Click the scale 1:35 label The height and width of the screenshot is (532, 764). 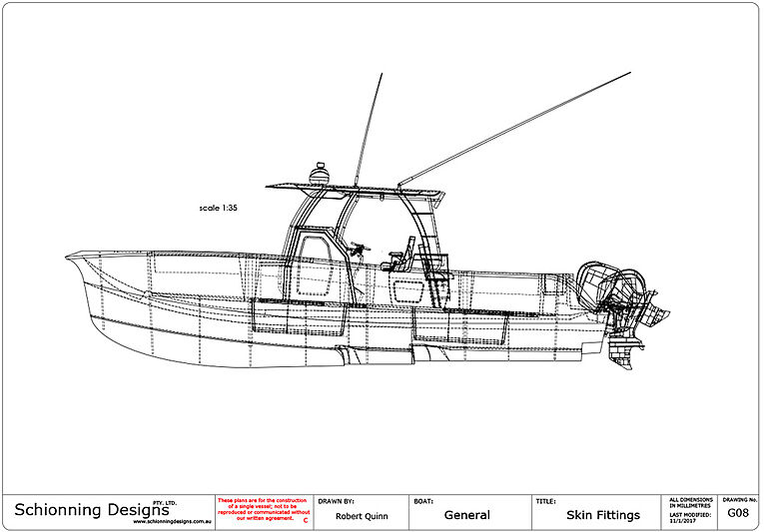[218, 209]
